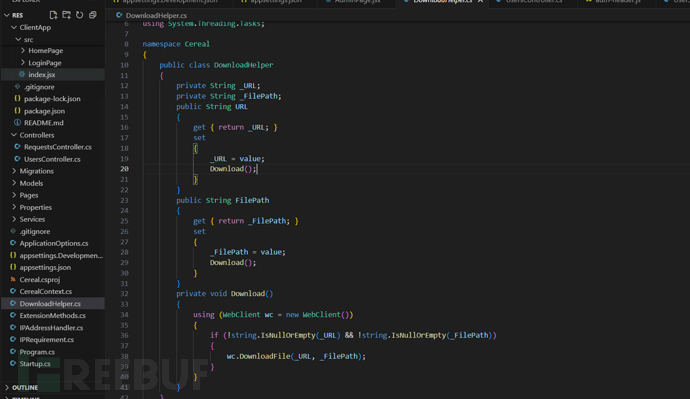This screenshot has height=399, width=690.
Task: Open IPRequirement.cs file
Action: tap(47, 340)
